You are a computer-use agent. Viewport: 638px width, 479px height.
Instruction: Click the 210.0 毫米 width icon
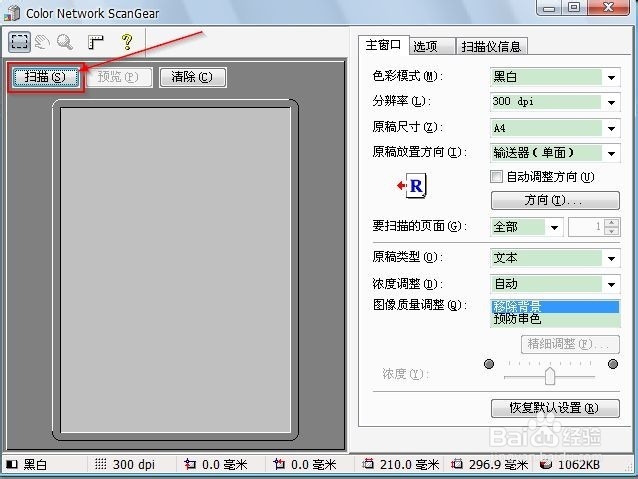click(x=368, y=464)
